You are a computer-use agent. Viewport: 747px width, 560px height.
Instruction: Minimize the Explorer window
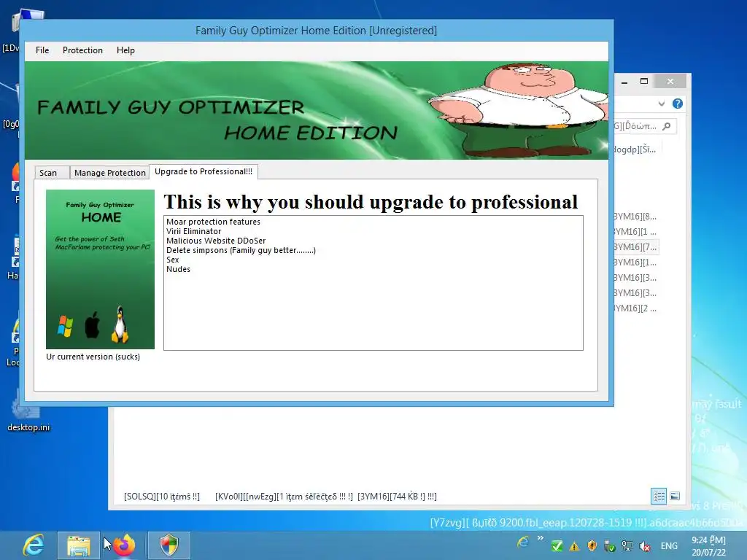click(624, 82)
